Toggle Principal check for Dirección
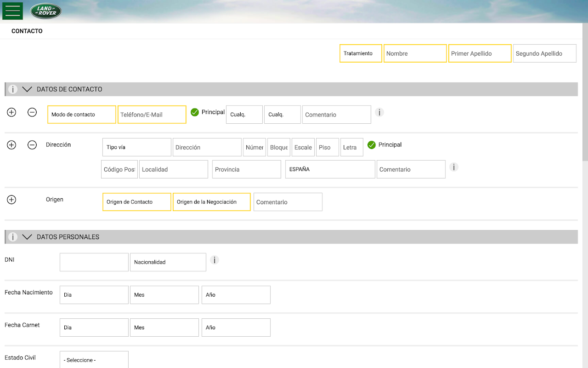This screenshot has height=368, width=588. point(372,145)
